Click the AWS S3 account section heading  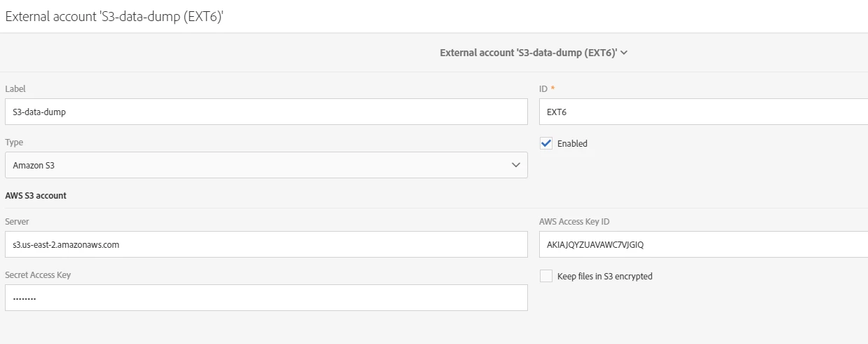pyautogui.click(x=36, y=196)
